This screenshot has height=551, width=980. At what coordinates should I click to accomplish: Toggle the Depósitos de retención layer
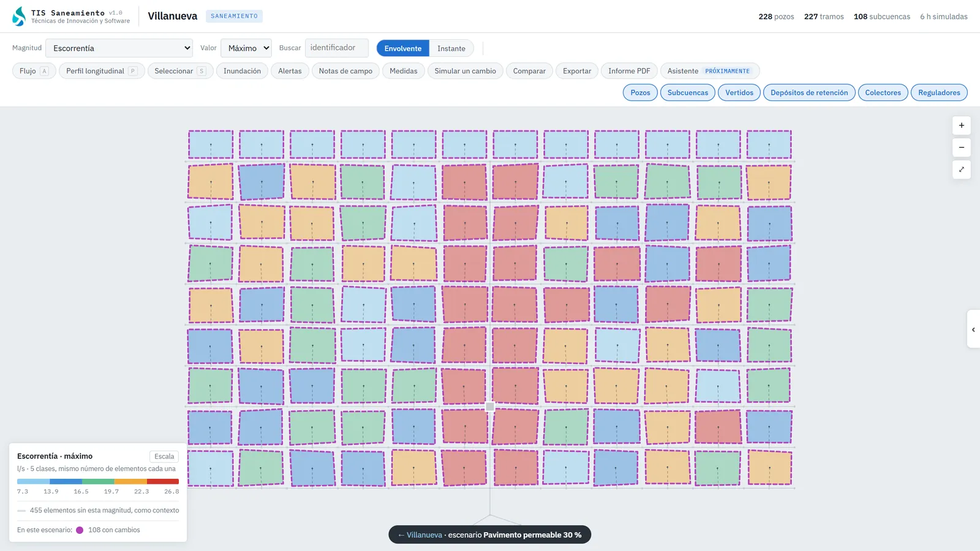point(809,92)
